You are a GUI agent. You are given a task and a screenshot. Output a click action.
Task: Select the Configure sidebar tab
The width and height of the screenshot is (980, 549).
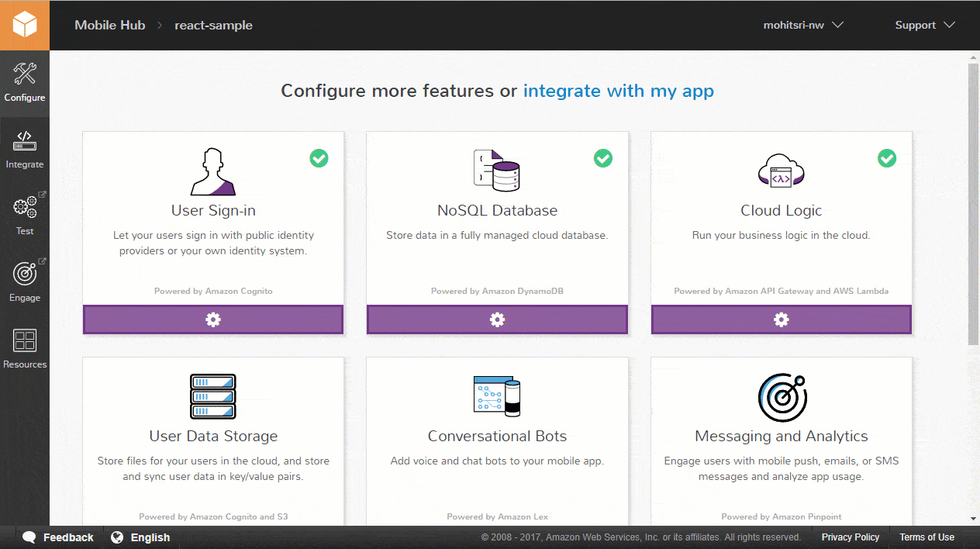point(25,84)
